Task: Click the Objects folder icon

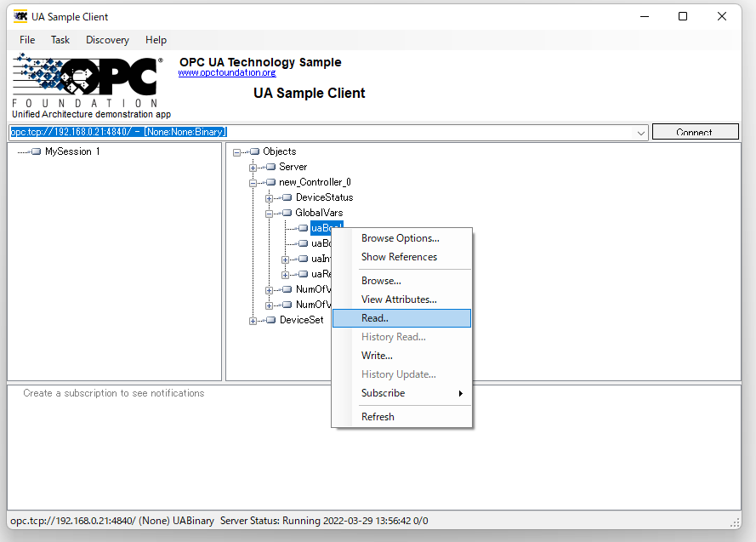Action: (254, 151)
